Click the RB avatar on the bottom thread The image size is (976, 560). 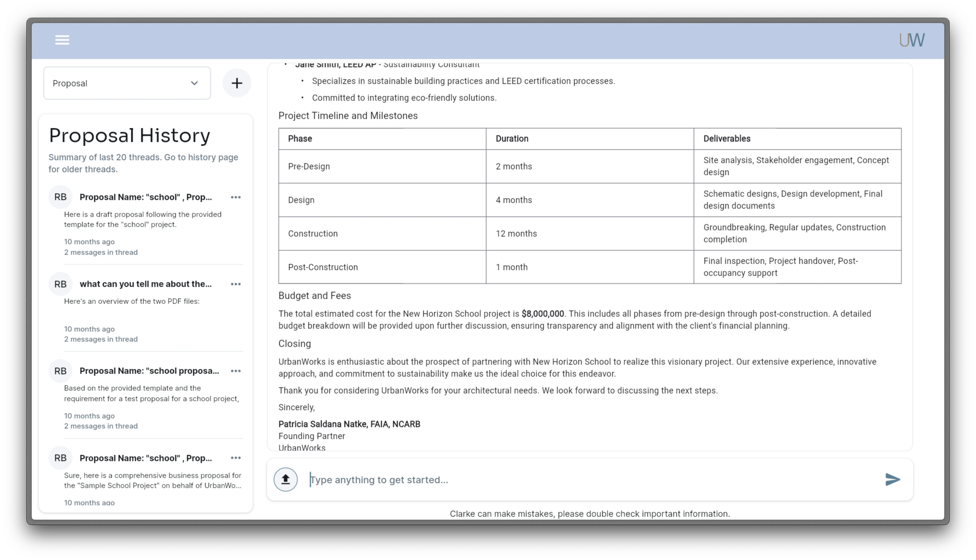point(60,458)
